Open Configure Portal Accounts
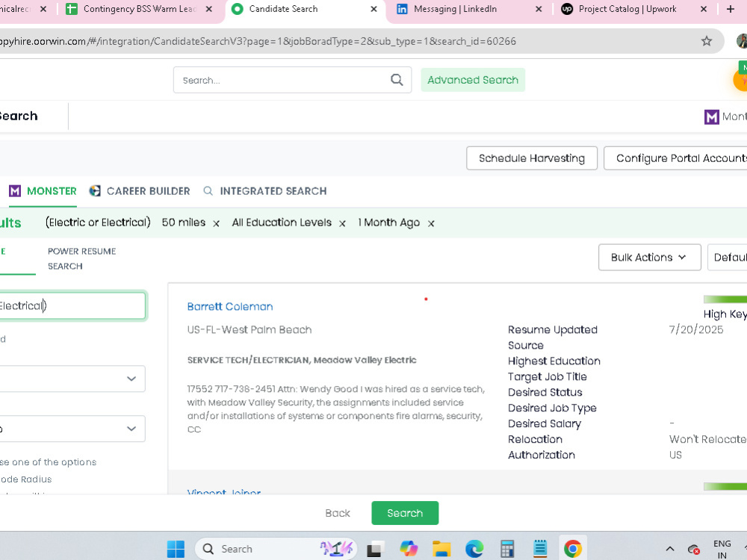 [677, 158]
